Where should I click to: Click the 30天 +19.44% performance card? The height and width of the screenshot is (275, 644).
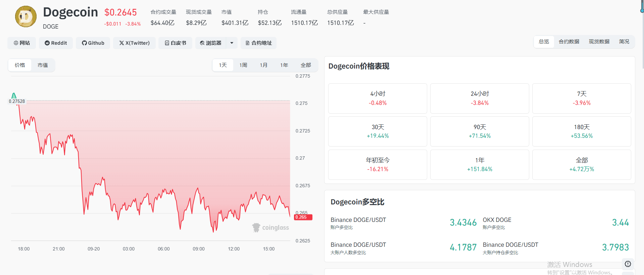(378, 131)
